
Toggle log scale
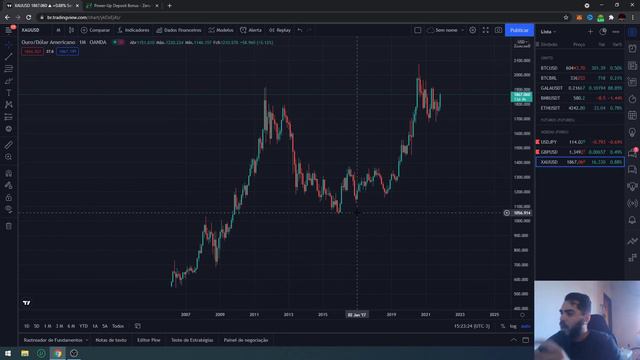click(x=513, y=326)
